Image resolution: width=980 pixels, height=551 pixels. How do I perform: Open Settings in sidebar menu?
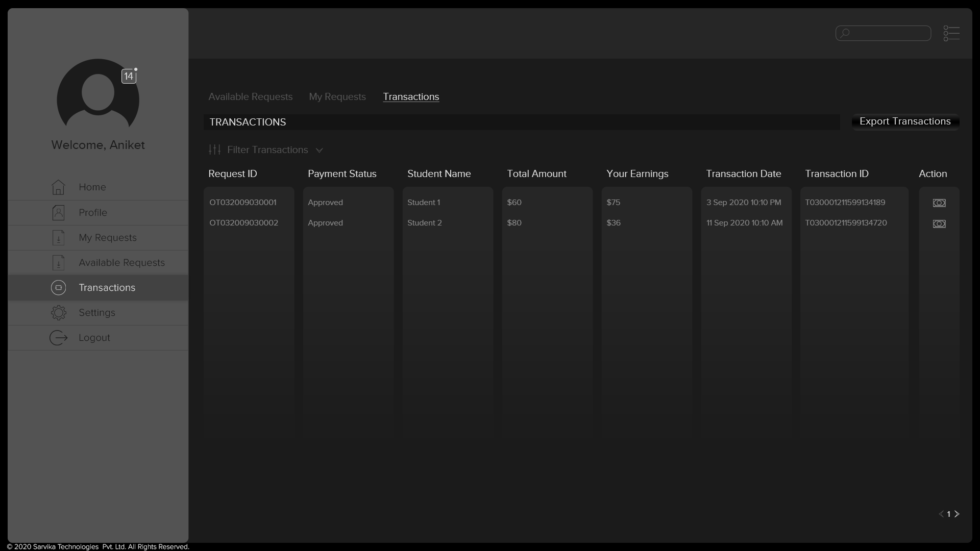tap(98, 313)
